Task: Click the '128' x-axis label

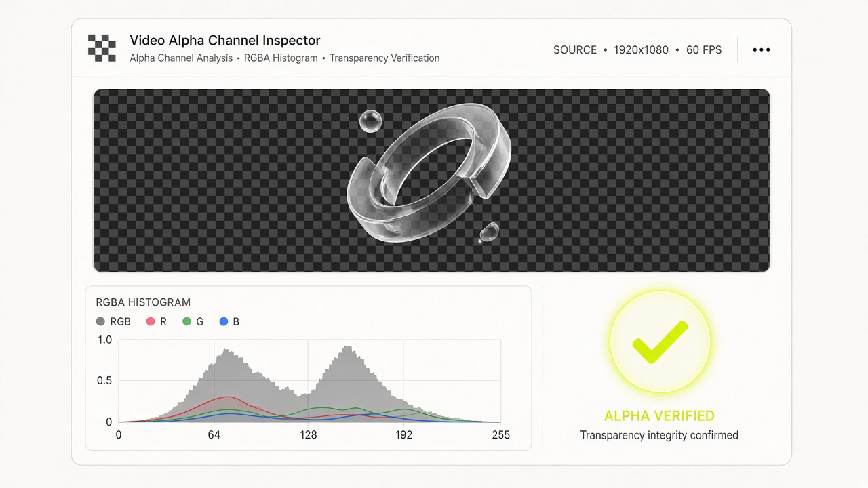Action: [x=309, y=435]
